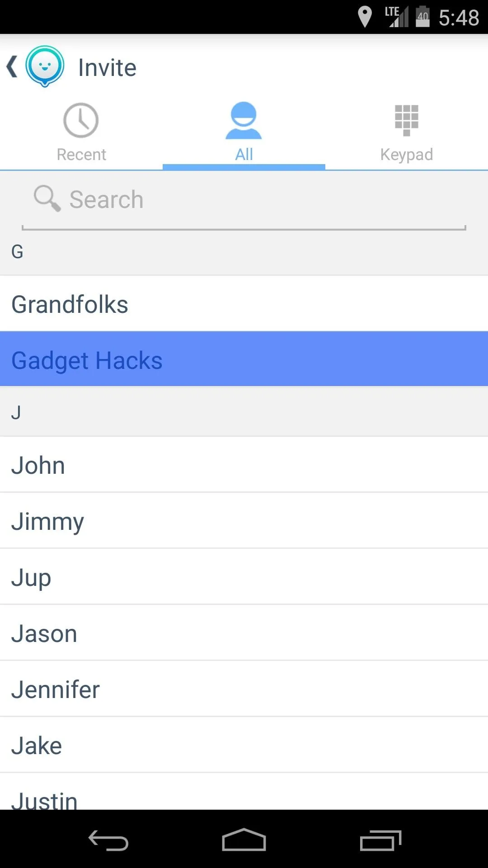This screenshot has height=868, width=488.
Task: Tap the search magnifier icon
Action: pos(47,198)
